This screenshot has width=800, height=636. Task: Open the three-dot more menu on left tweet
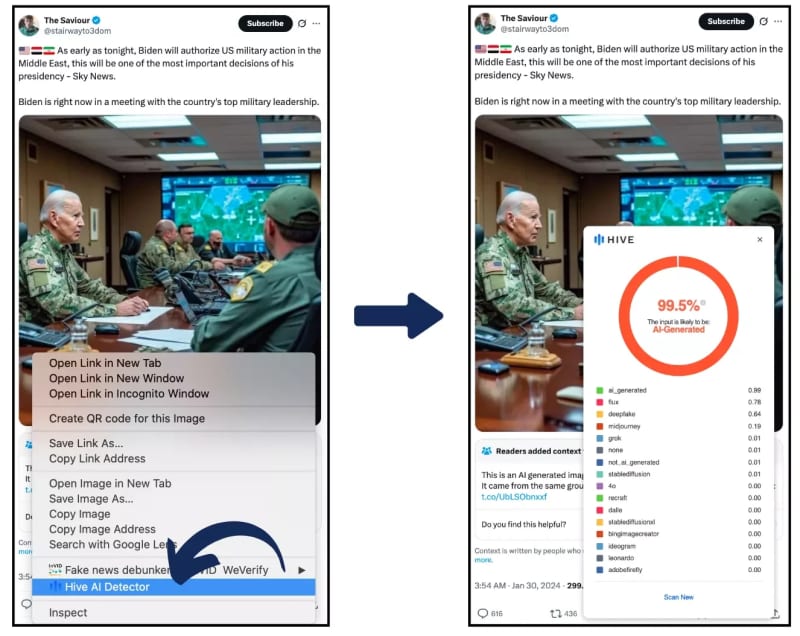[316, 23]
